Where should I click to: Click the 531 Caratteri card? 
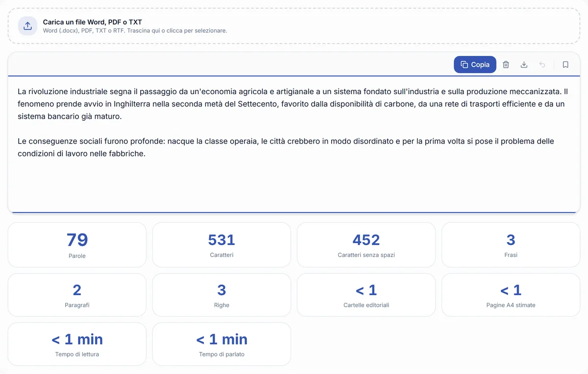point(221,245)
